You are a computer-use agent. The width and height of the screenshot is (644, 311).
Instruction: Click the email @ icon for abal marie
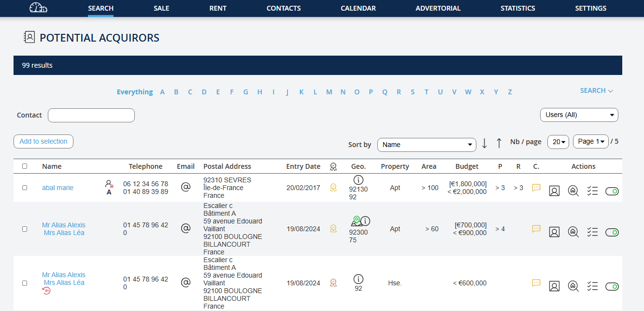[186, 187]
